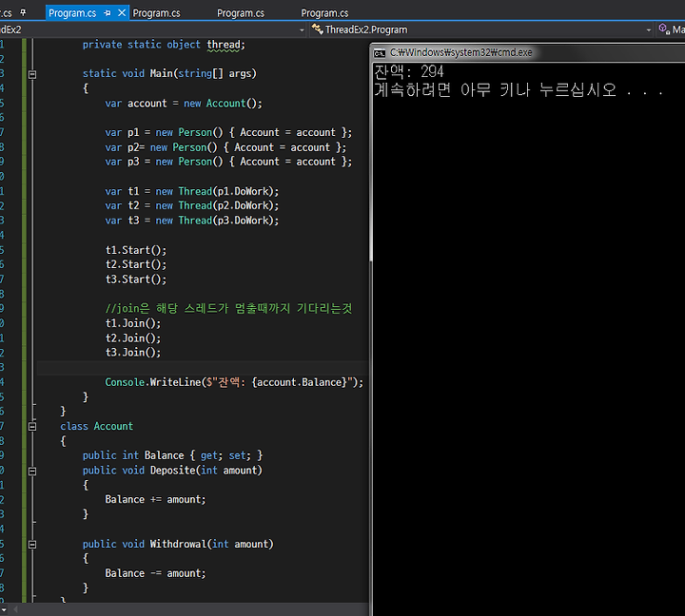Viewport: 685px width, 616px height.
Task: Click 'var t1 = new Thread(p1.DoWork);'
Action: pos(192,191)
